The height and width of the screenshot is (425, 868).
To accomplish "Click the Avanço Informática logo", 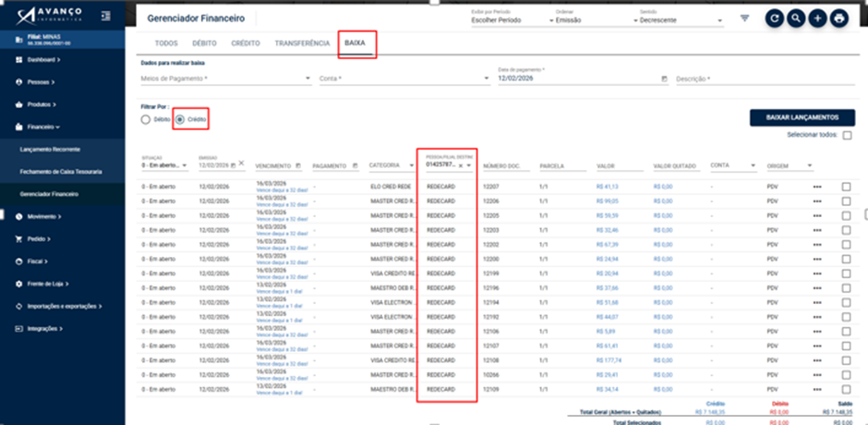I will tap(50, 16).
